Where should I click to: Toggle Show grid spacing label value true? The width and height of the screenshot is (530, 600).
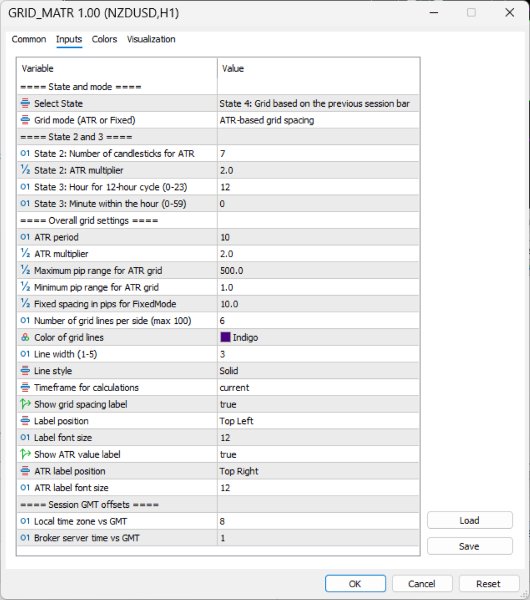click(x=318, y=404)
